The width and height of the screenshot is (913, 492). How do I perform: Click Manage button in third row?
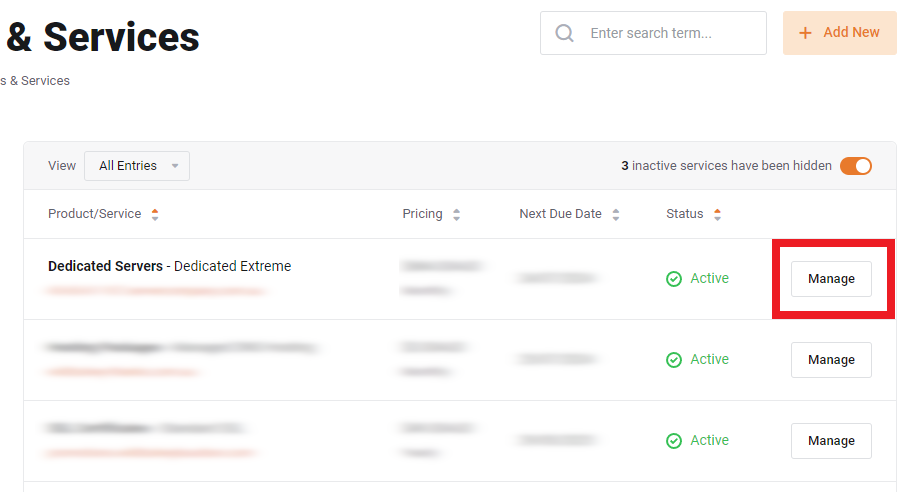[831, 441]
